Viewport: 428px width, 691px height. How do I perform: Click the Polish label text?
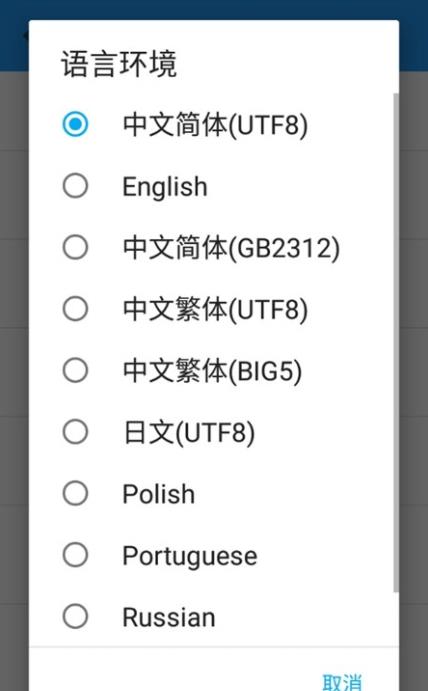tap(159, 494)
